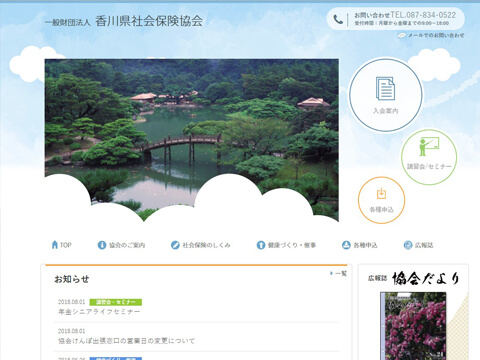Open 協会けんぽ出張窓口の営業日の変更について news item
The image size is (480, 360).
point(126,341)
